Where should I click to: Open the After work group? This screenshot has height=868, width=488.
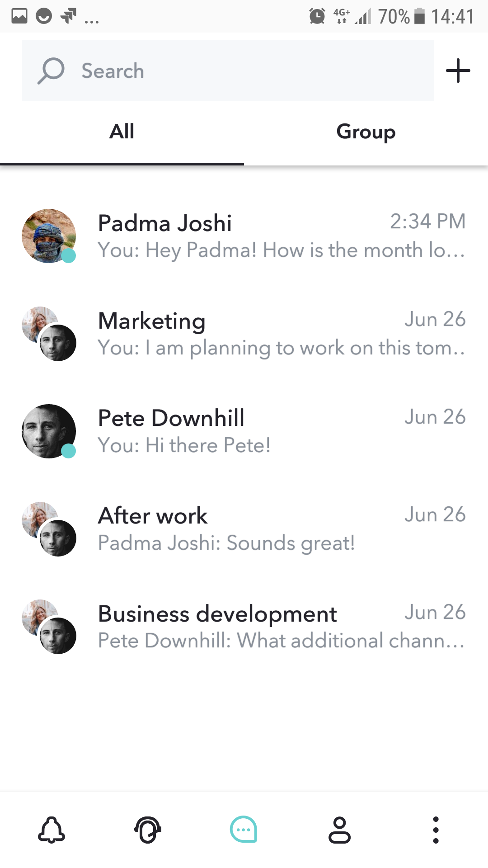(x=280, y=529)
